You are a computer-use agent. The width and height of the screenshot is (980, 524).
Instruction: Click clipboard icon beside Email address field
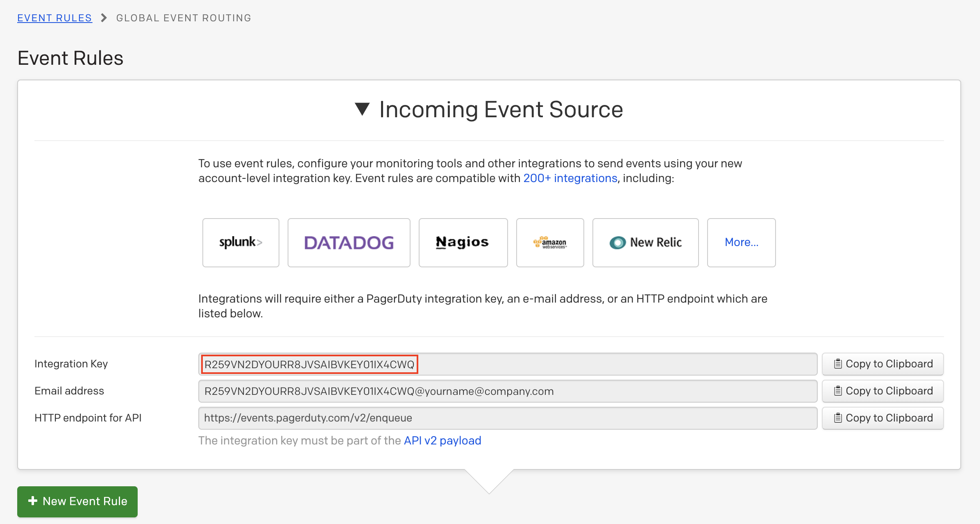pos(838,391)
